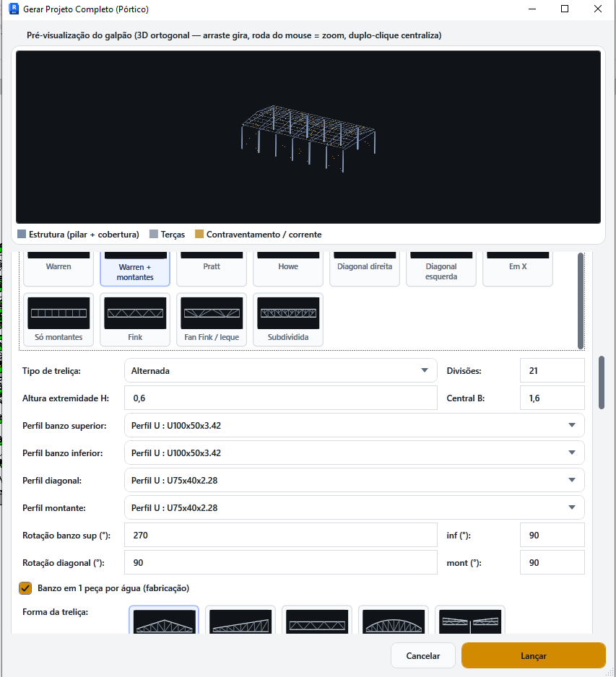Screen dimensions: 616x677
Task: Expand the Perfil banzo superior dropdown
Action: [355, 425]
